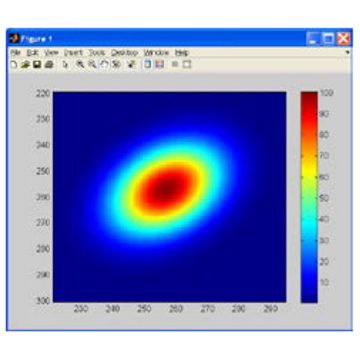Select the Rotate 3D tool
The image size is (360, 360).
point(116,65)
